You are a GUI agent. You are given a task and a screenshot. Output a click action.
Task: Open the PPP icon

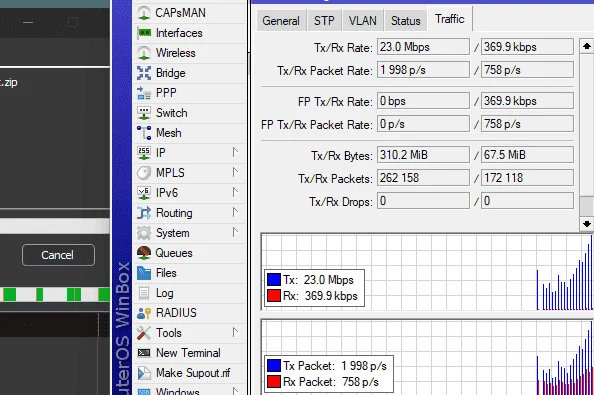(144, 93)
